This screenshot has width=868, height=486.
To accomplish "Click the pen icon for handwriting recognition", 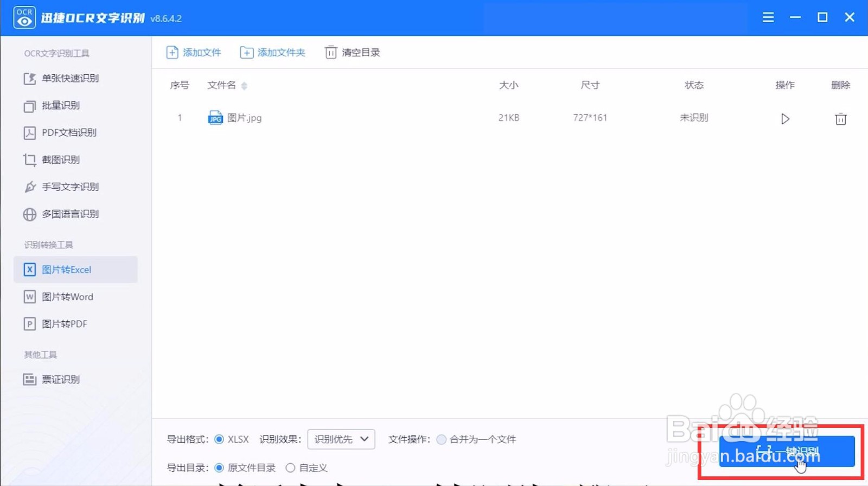I will [x=30, y=187].
